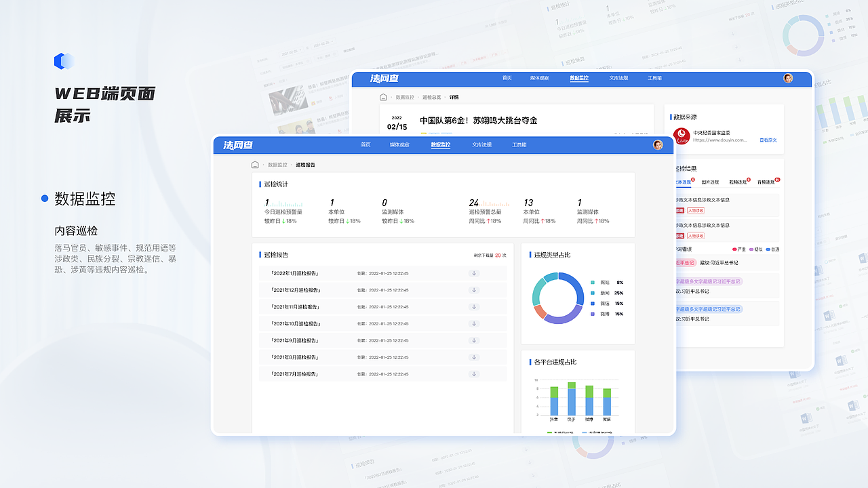
Task: Download the 2021年10月巡检报告
Action: [473, 323]
